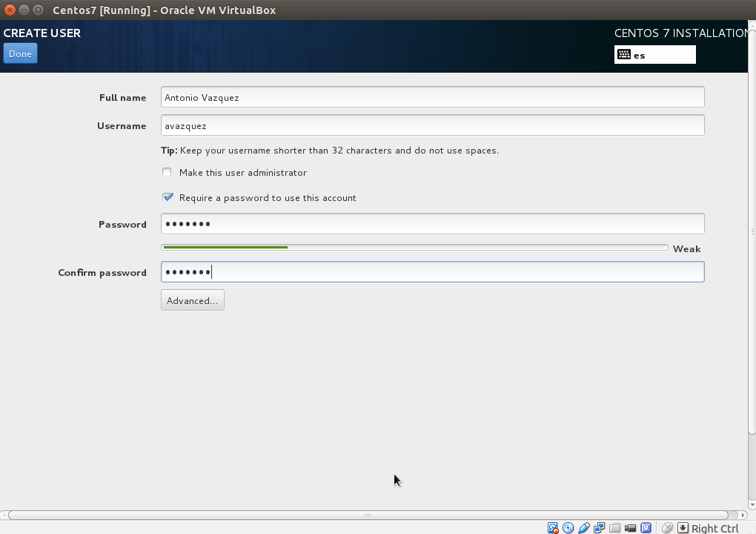Open the network adapters status icon
Screen dimensions: 756x534
click(x=599, y=527)
